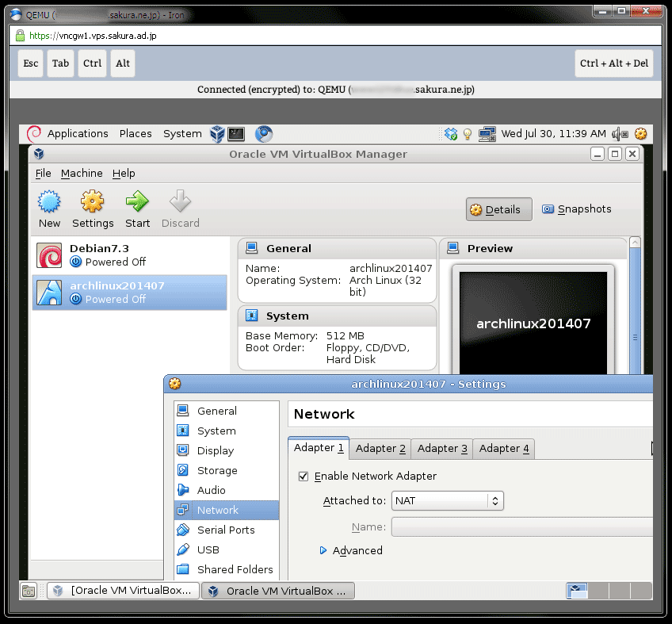672x624 pixels.
Task: Click the Discard toolbar icon
Action: tap(180, 209)
